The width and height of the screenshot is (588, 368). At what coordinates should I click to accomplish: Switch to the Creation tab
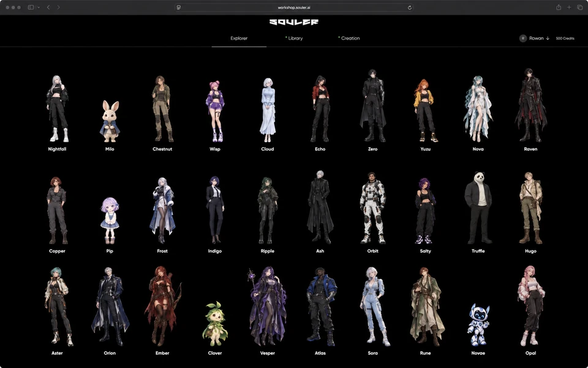(x=350, y=38)
